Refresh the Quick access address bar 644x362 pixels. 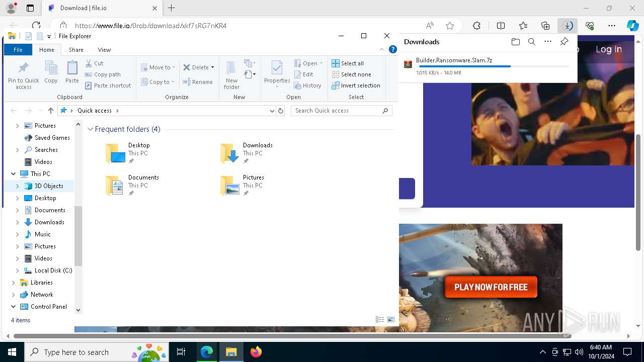click(x=281, y=111)
